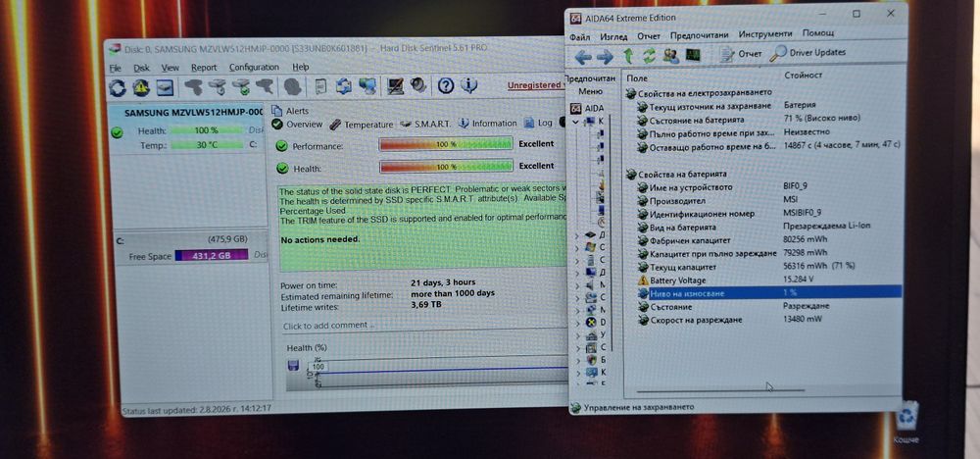Viewport: 980px width, 459px height.
Task: Click Driver Updates in AIDA64 toolbar
Action: pyautogui.click(x=808, y=53)
